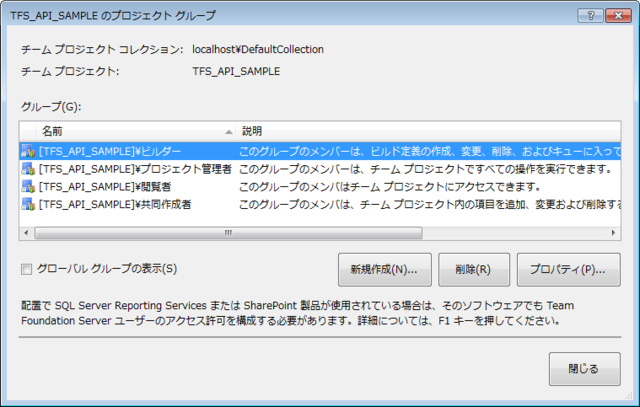Click description about チーム プロジェクト内の項目を追加
This screenshot has width=640, height=407.
[429, 204]
